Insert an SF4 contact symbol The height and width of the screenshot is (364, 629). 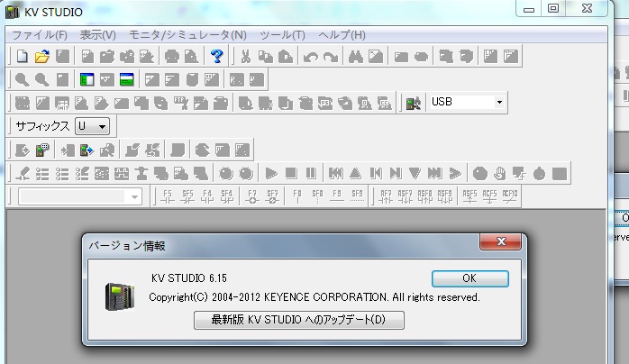click(227, 196)
